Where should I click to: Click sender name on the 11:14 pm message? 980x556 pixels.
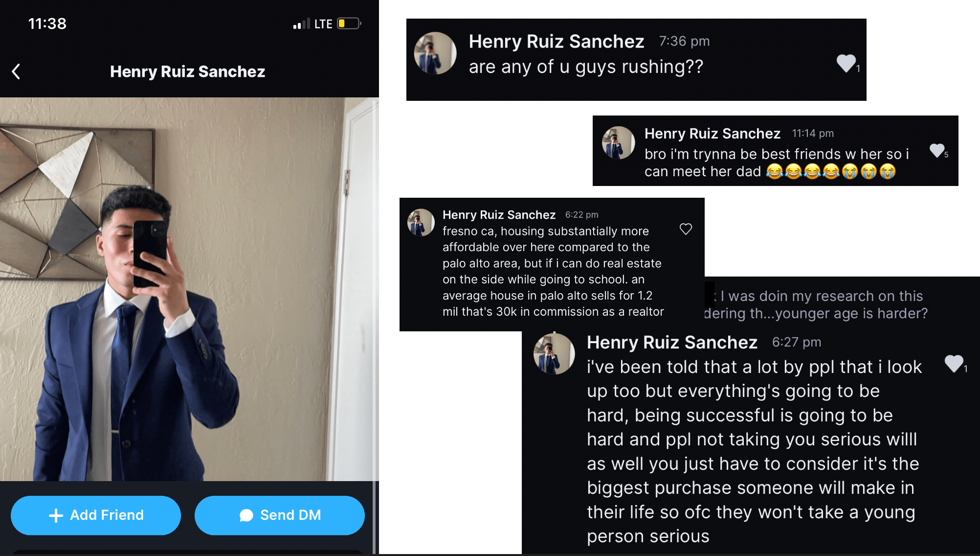click(x=712, y=134)
